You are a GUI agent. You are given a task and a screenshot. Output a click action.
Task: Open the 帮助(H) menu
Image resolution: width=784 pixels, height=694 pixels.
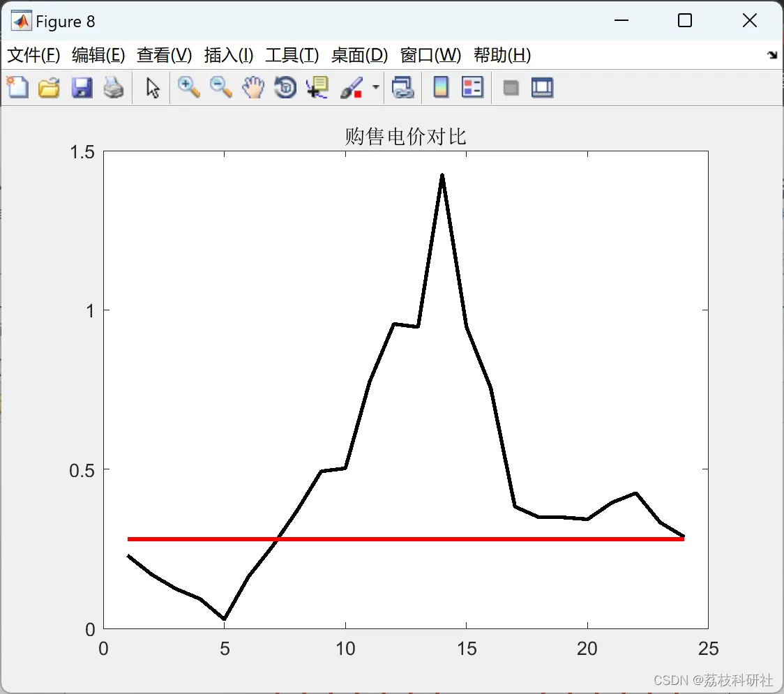click(x=502, y=55)
